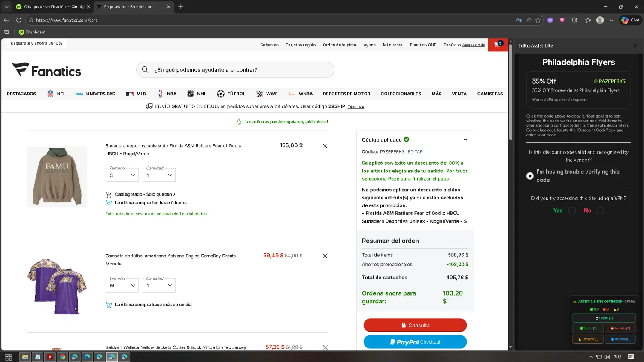Click the Reporte [Q] button

[620, 339]
